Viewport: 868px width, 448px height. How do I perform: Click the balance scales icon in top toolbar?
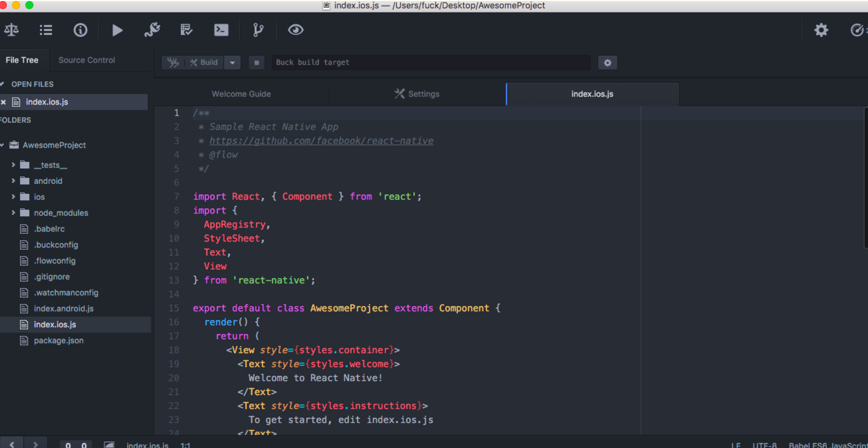pos(11,30)
